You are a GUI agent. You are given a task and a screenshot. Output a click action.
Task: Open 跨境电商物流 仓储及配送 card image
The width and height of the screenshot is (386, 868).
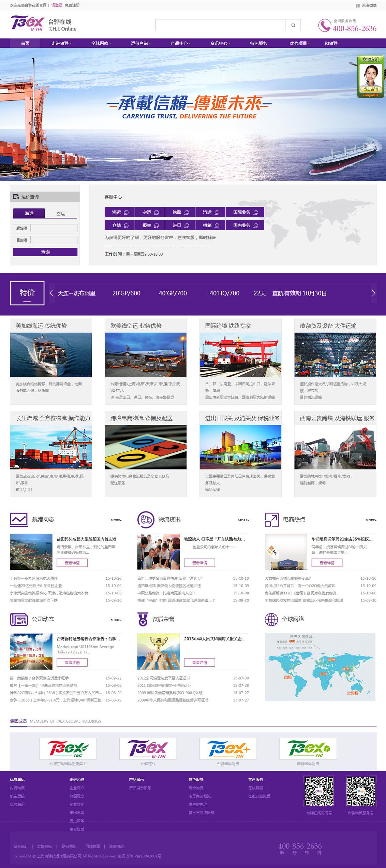coord(146,447)
